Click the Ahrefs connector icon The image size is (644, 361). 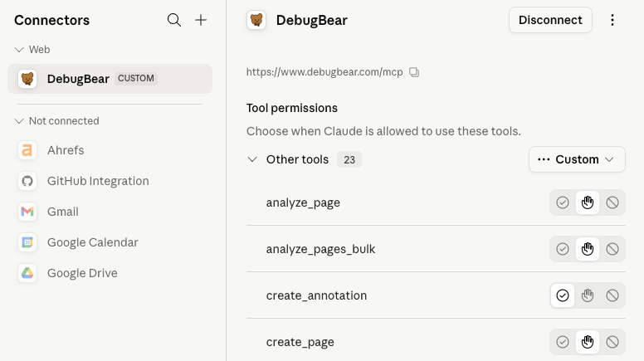(27, 150)
